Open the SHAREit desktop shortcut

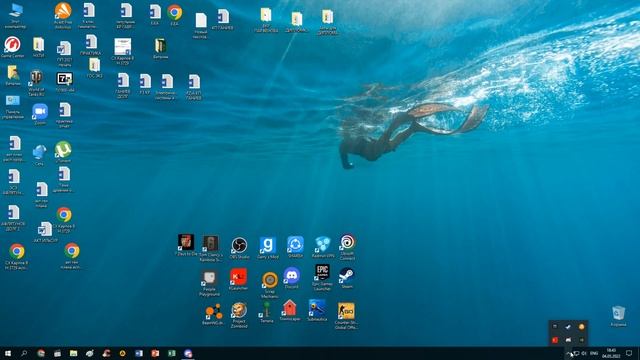(295, 247)
